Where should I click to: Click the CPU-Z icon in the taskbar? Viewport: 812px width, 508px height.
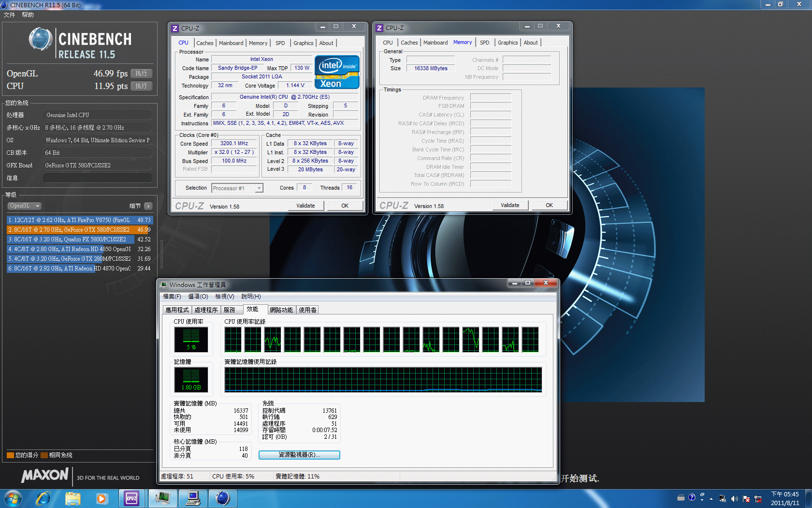[x=131, y=498]
